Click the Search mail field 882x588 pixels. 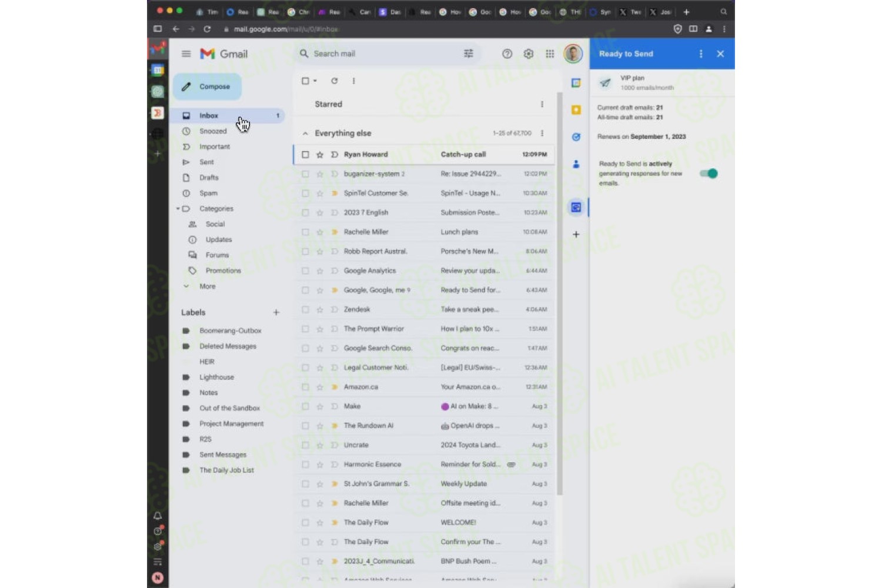pyautogui.click(x=385, y=54)
